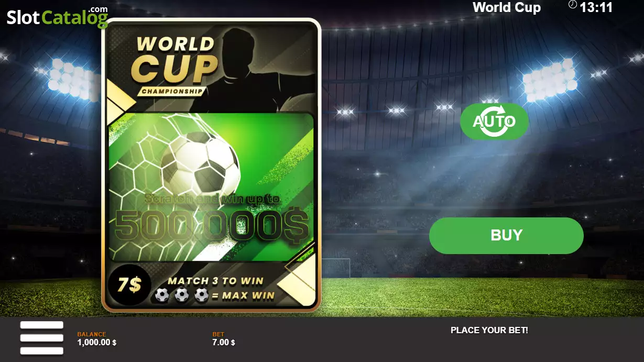Click the 13:11 time display

coord(596,7)
